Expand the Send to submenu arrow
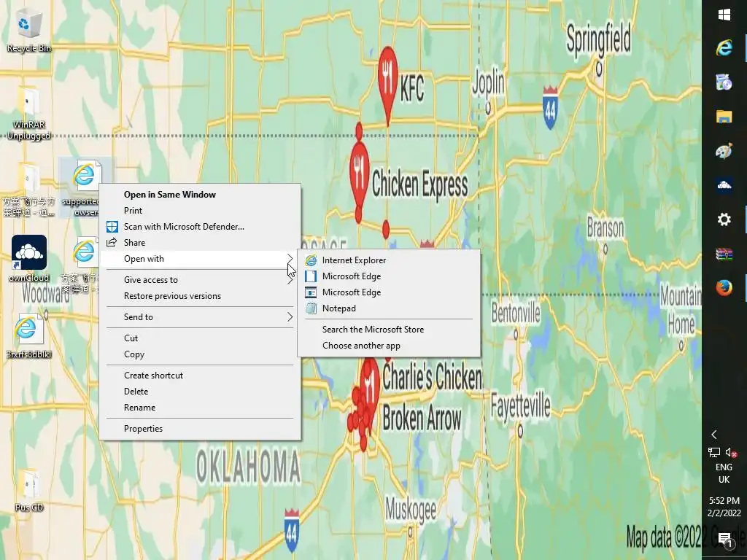The height and width of the screenshot is (560, 747). pos(290,317)
